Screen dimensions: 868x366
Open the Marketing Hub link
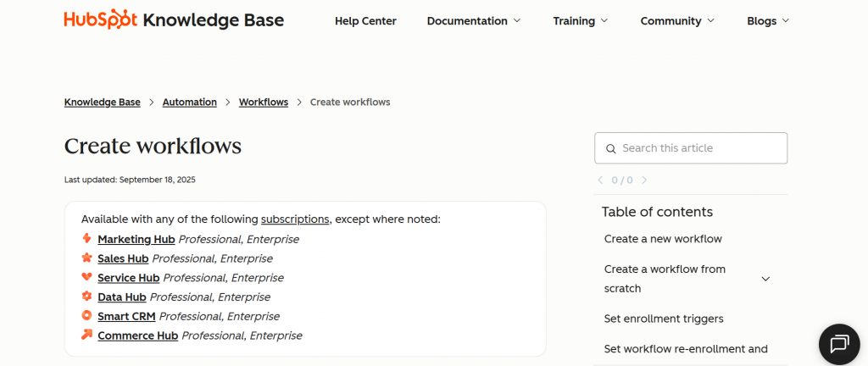(136, 240)
